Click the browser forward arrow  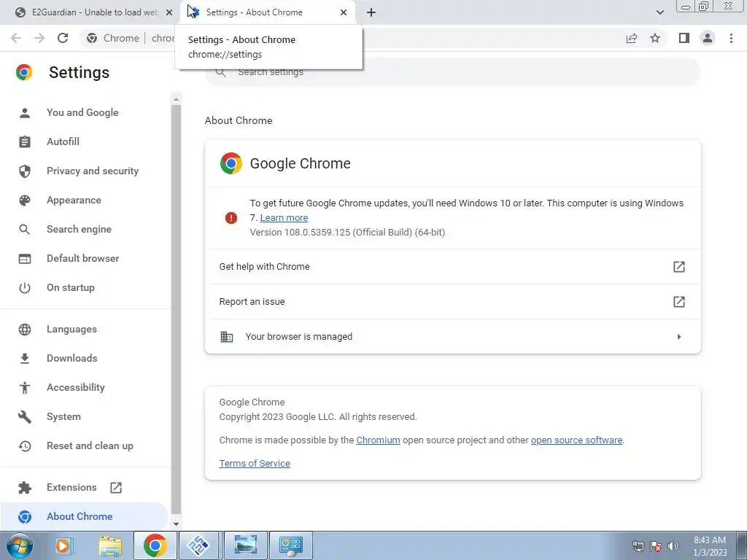39,38
